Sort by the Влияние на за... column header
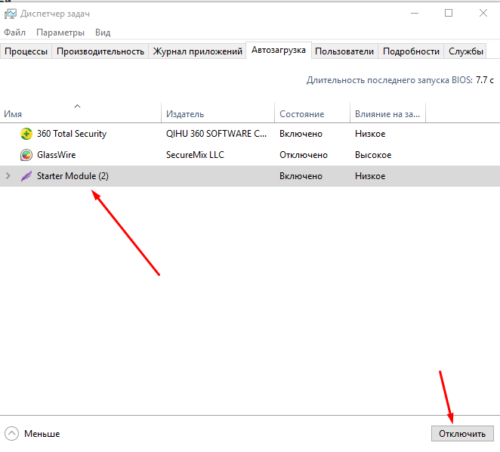Viewport: 500px width, 452px height. click(x=388, y=113)
